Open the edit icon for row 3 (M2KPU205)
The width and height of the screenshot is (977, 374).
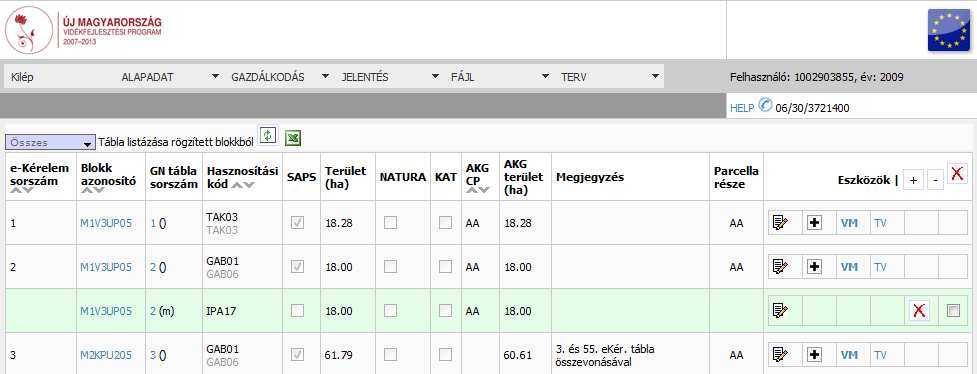[x=780, y=355]
